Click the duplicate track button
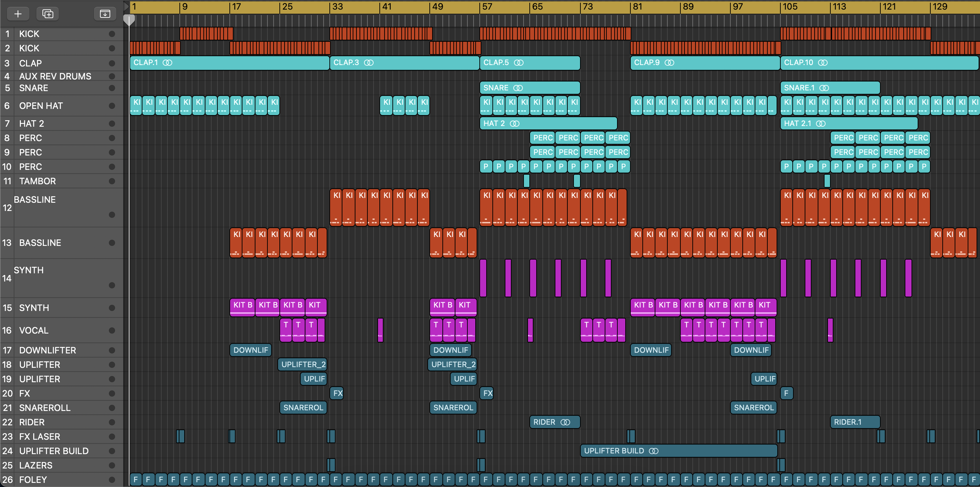Image resolution: width=980 pixels, height=487 pixels. click(48, 14)
